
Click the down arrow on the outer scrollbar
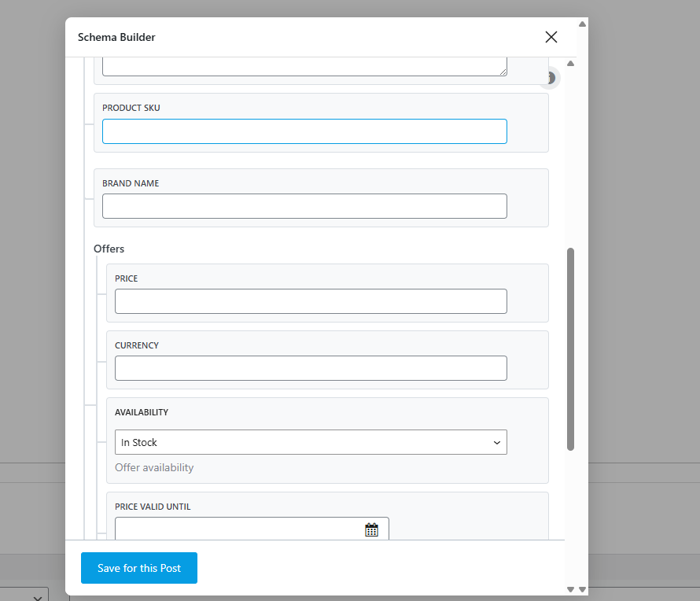582,588
